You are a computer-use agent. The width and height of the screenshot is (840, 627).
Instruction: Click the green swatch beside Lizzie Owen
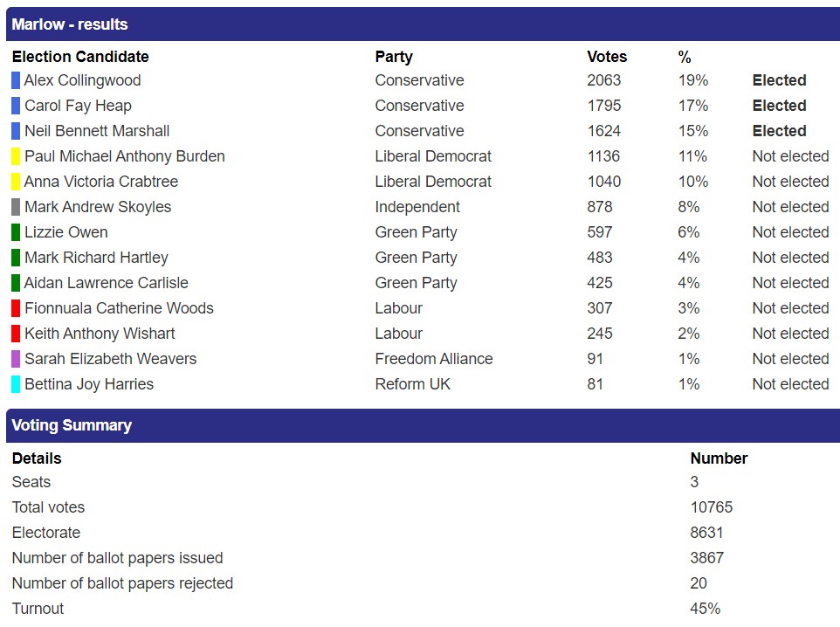pos(16,232)
